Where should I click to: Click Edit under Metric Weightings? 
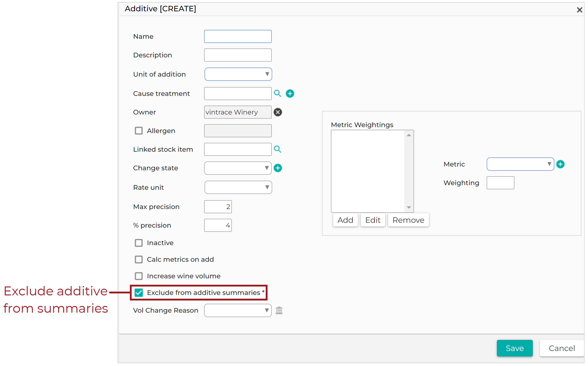click(x=373, y=220)
